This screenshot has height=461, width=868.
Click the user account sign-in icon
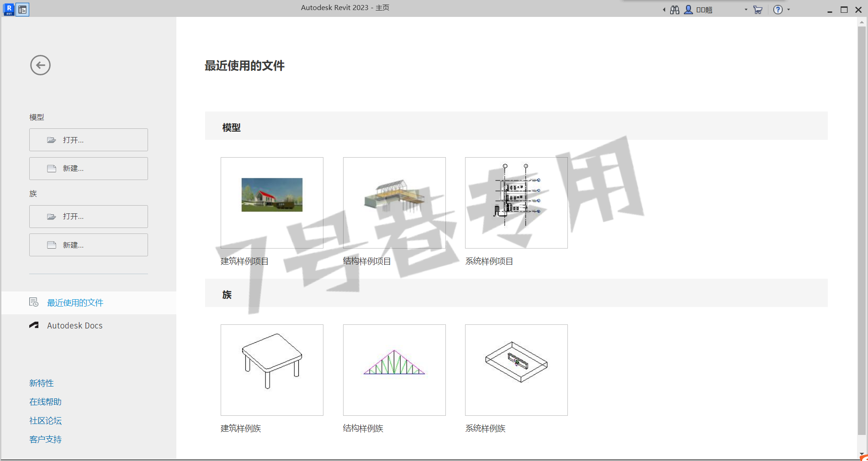pos(688,10)
